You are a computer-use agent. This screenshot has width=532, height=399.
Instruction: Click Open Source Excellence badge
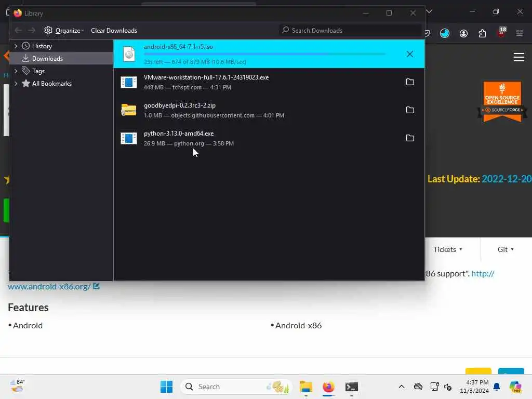pyautogui.click(x=502, y=101)
